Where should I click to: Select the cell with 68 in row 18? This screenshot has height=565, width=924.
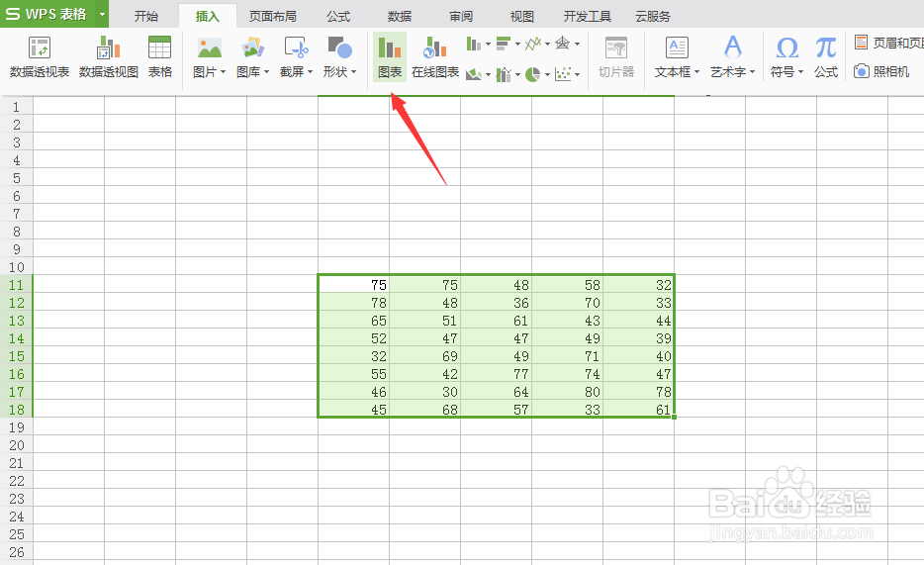point(424,409)
